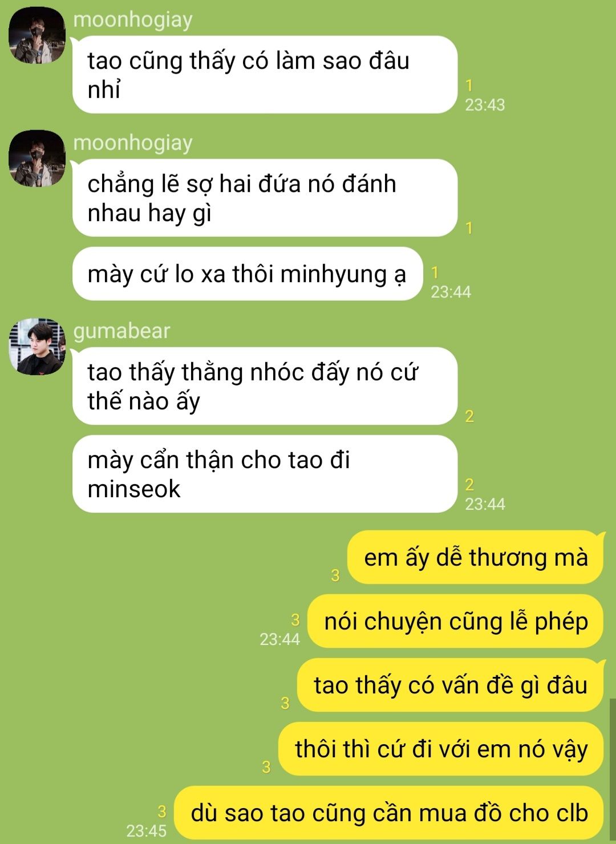Tap the second moonhogiay username label
Image resolution: width=616 pixels, height=844 pixels.
coord(133,143)
